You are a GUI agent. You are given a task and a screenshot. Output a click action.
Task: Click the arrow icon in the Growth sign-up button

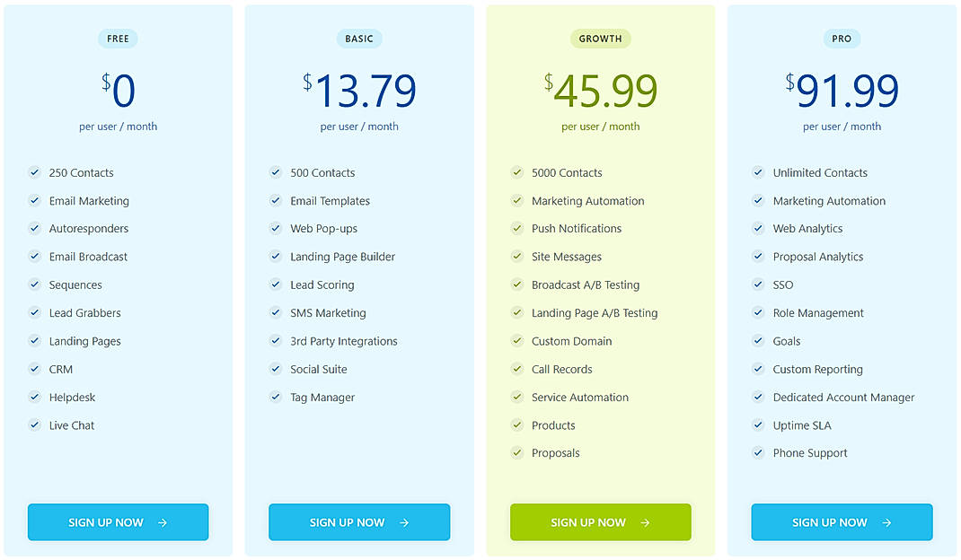[x=644, y=521]
